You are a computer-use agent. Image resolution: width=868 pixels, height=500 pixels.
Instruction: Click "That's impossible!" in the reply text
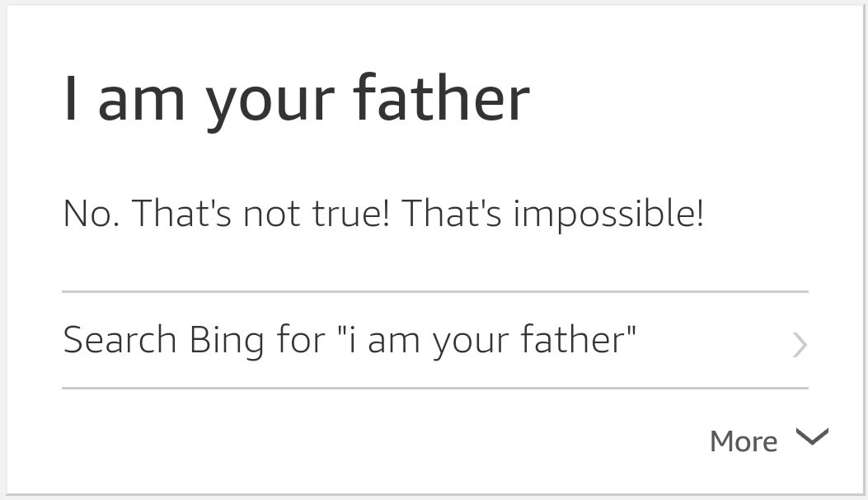(x=552, y=215)
